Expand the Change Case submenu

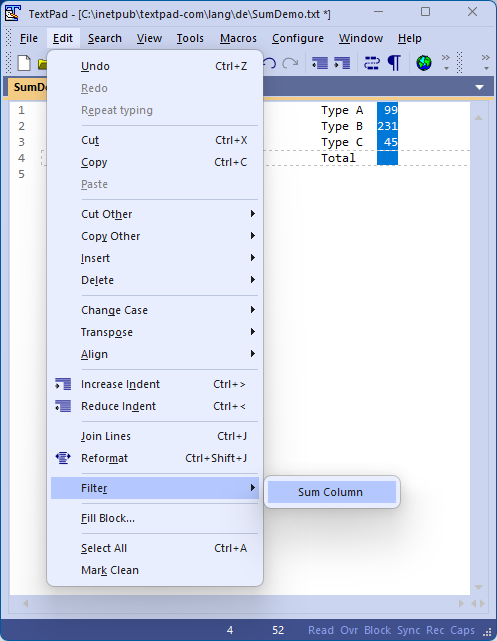[155, 310]
